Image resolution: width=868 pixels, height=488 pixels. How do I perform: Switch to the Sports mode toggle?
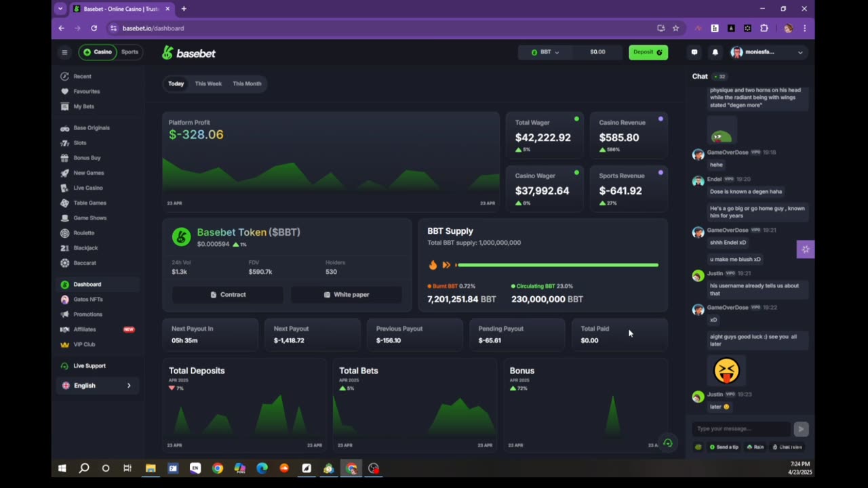(130, 52)
